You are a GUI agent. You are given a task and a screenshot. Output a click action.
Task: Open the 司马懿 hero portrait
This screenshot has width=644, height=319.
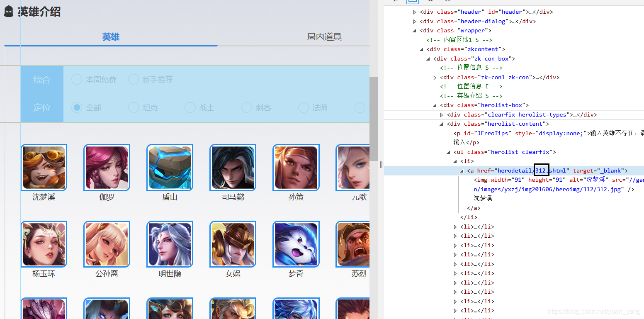coord(233,168)
